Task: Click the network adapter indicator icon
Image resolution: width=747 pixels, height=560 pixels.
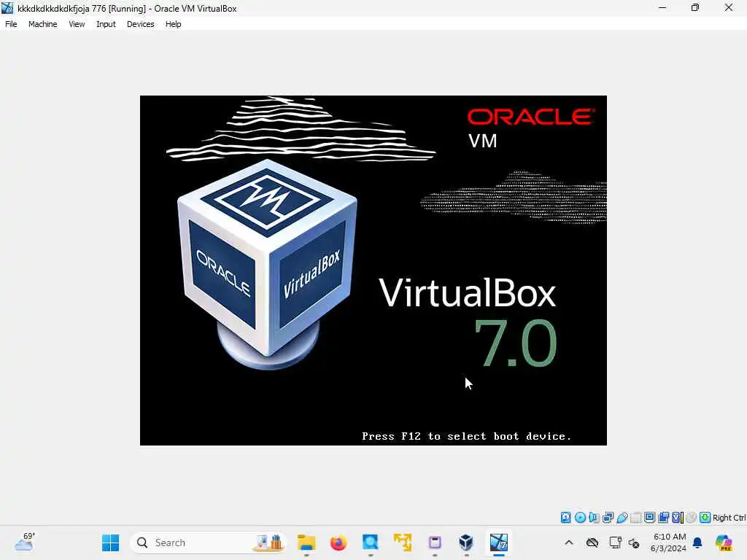Action: [608, 517]
